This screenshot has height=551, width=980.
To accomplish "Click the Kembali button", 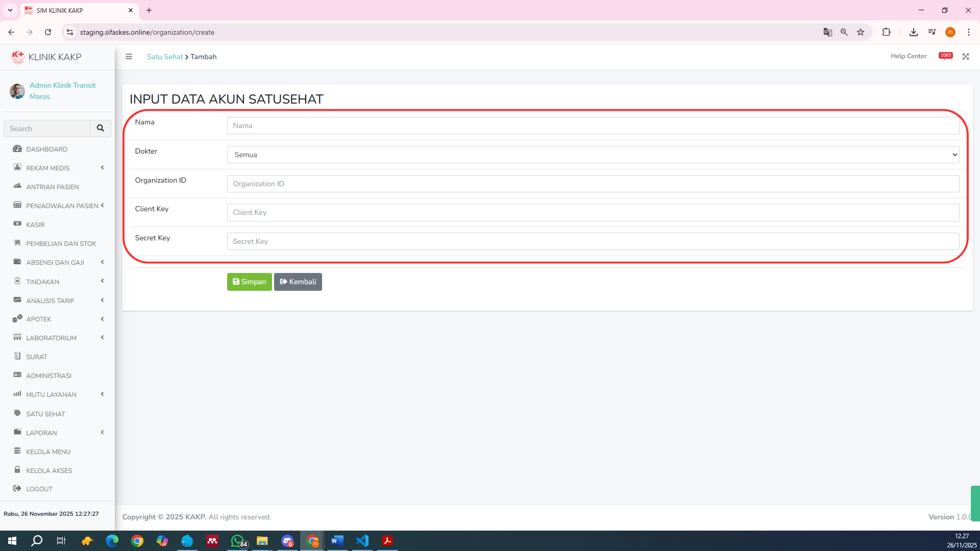I will [x=298, y=282].
